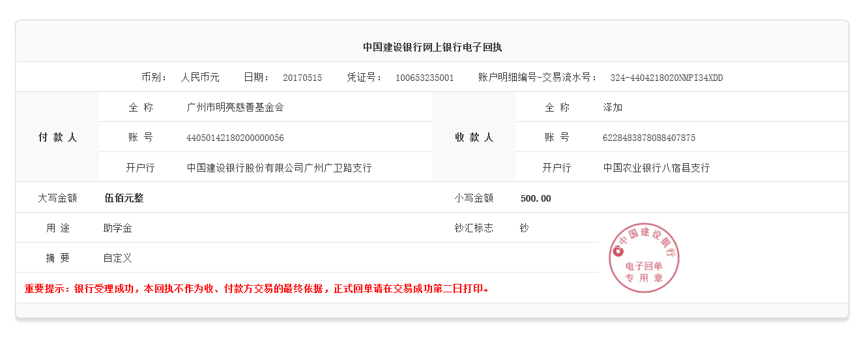The image size is (868, 353).
Task: Click the 收款人 header cell
Action: (x=474, y=137)
